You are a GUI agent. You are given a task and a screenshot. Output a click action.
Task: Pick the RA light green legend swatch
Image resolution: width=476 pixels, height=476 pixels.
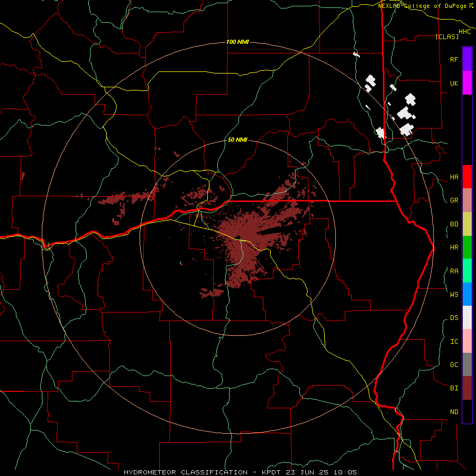click(467, 271)
